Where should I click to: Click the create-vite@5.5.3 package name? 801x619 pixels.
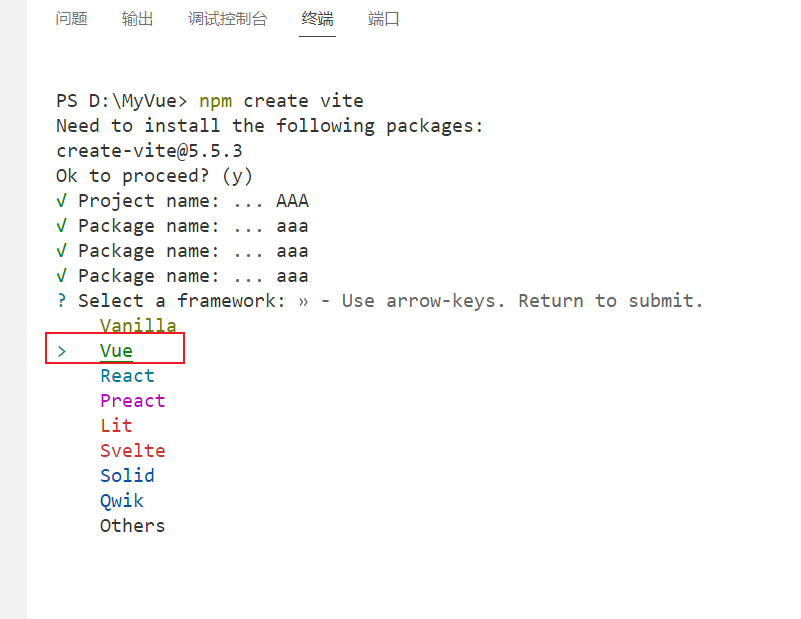click(x=149, y=150)
